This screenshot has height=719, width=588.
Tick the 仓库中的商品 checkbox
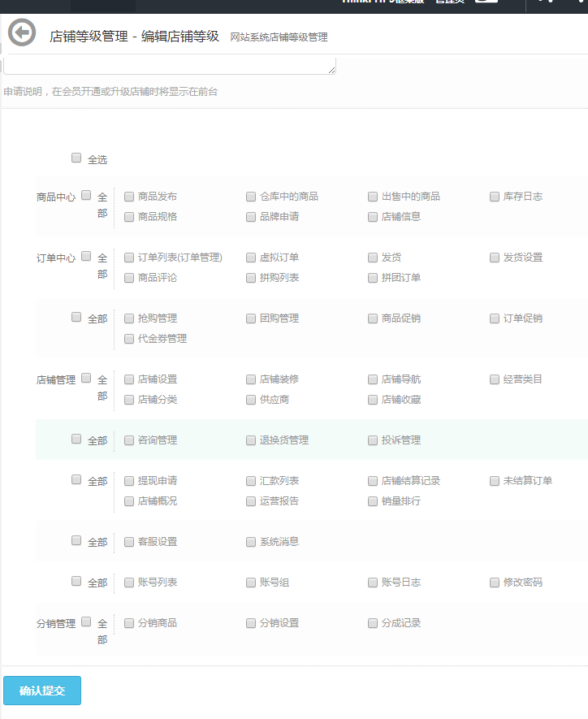click(x=251, y=197)
